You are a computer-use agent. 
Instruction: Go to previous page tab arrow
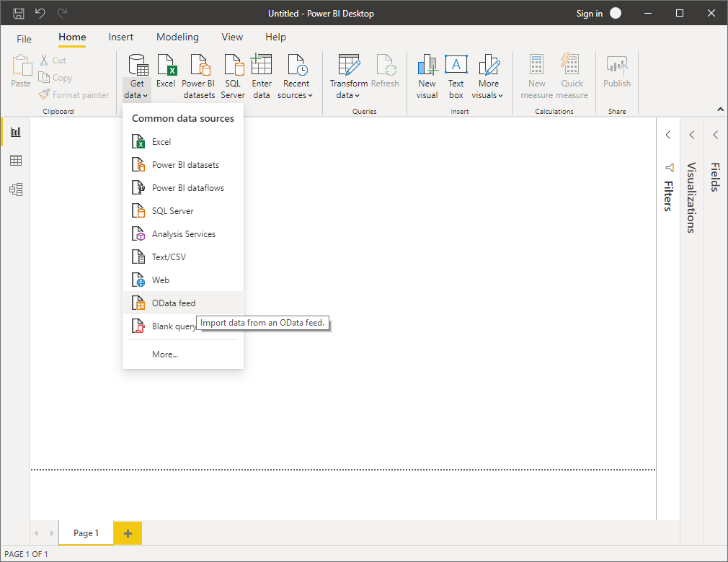tap(36, 533)
